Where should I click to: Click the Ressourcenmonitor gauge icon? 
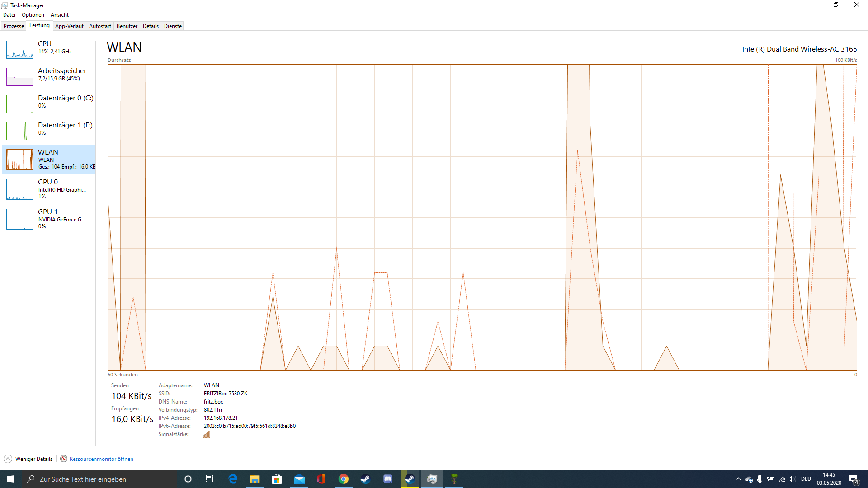pyautogui.click(x=64, y=459)
